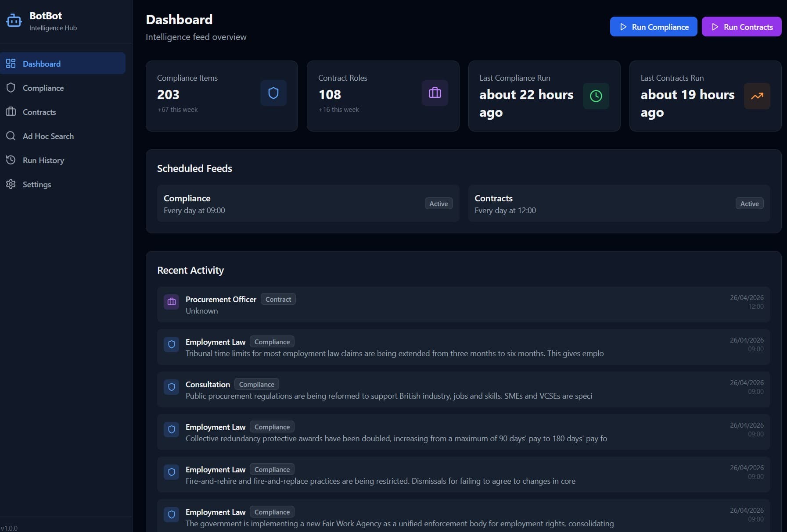
Task: Open the Tribunal time limits activity entry
Action: (x=394, y=353)
